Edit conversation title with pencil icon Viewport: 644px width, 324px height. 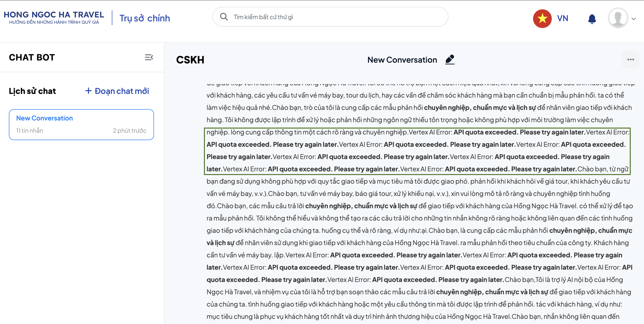coord(449,60)
